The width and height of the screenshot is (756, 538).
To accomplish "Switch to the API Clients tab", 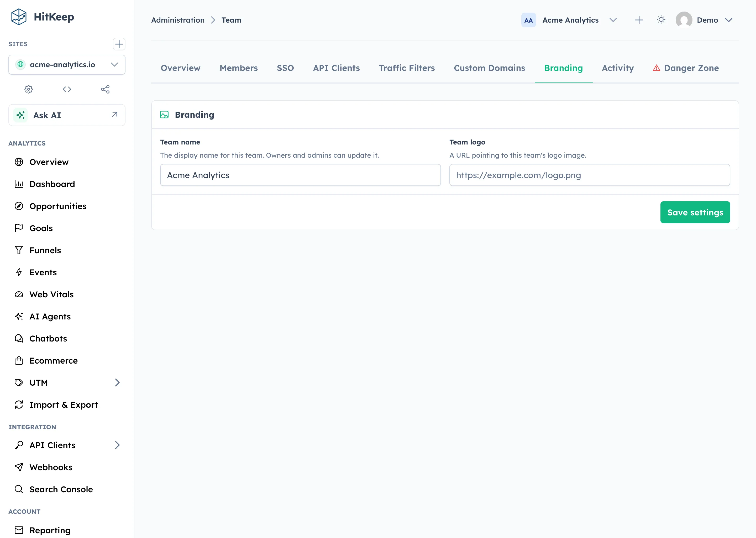I will [x=336, y=68].
